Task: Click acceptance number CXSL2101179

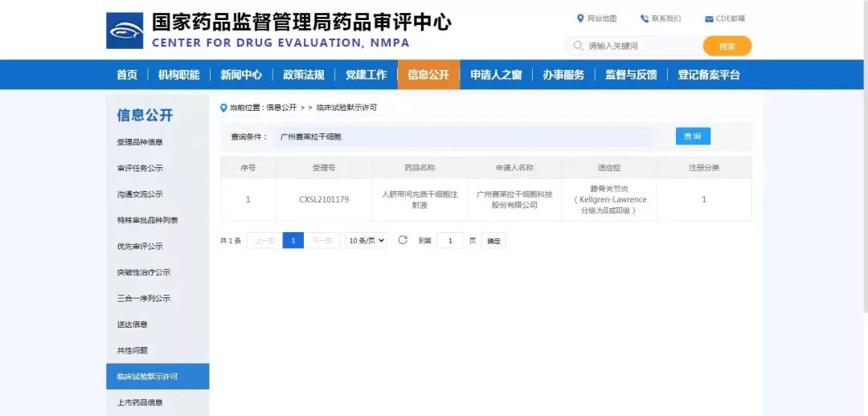Action: coord(324,199)
